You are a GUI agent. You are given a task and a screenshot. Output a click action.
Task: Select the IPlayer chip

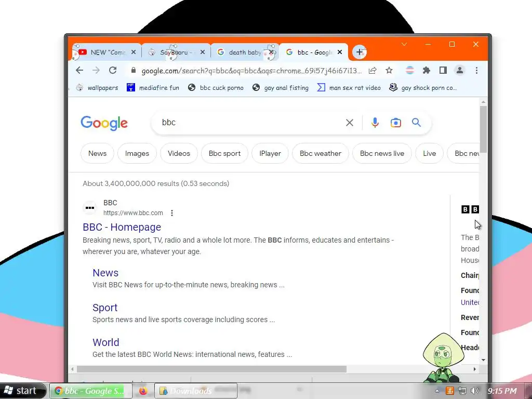[x=270, y=153]
